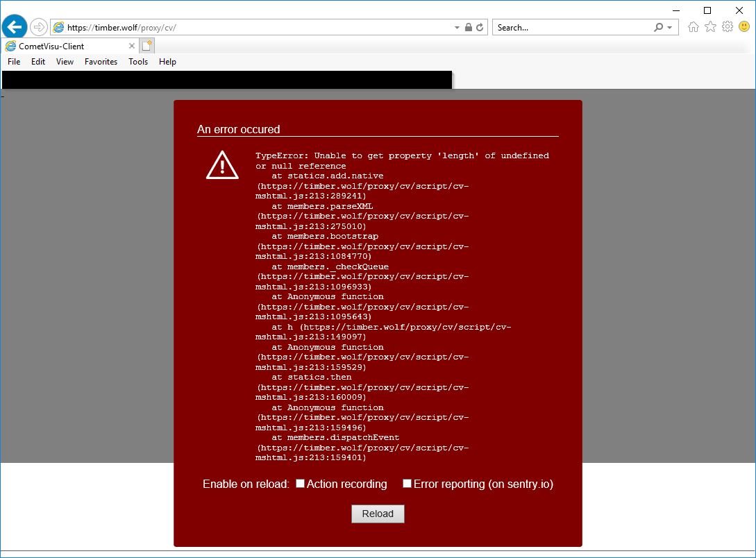Click the magnifier search icon

click(658, 28)
